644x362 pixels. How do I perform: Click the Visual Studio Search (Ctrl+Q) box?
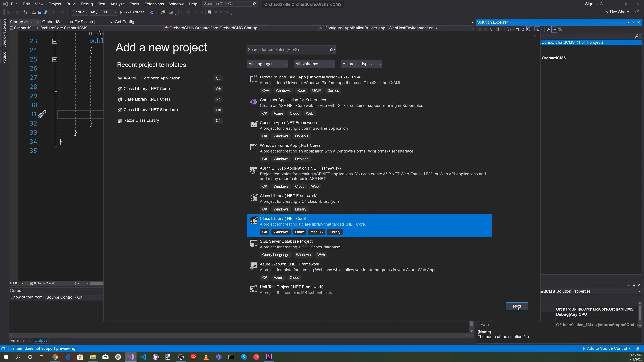pyautogui.click(x=230, y=4)
